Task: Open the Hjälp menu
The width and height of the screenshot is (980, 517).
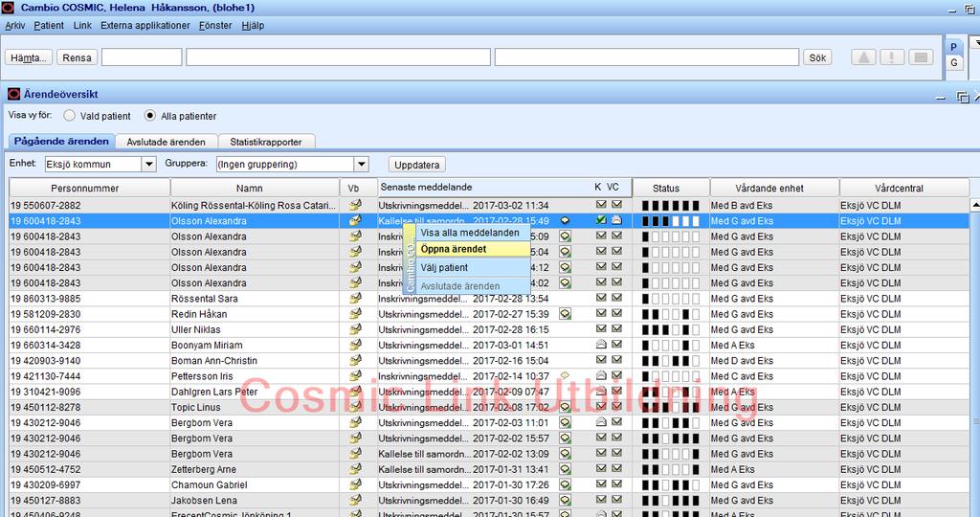Action: pos(253,26)
